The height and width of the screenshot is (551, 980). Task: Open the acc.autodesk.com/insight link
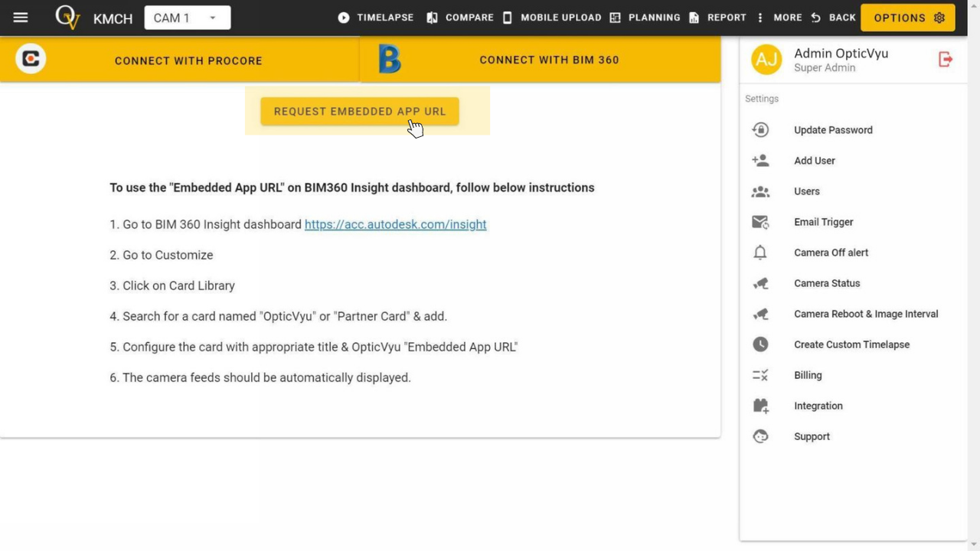pos(396,224)
